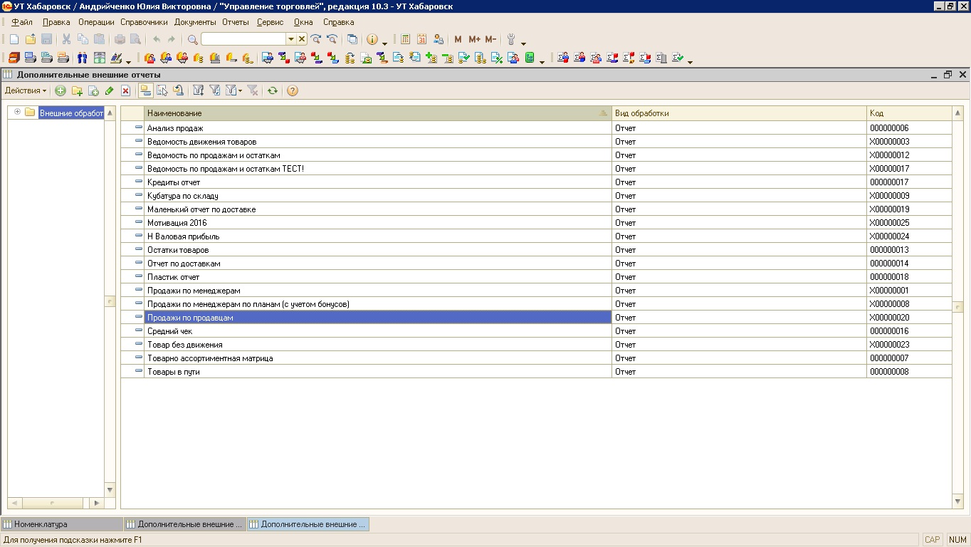Open the Отчеты menu
This screenshot has height=547, width=971.
click(235, 22)
